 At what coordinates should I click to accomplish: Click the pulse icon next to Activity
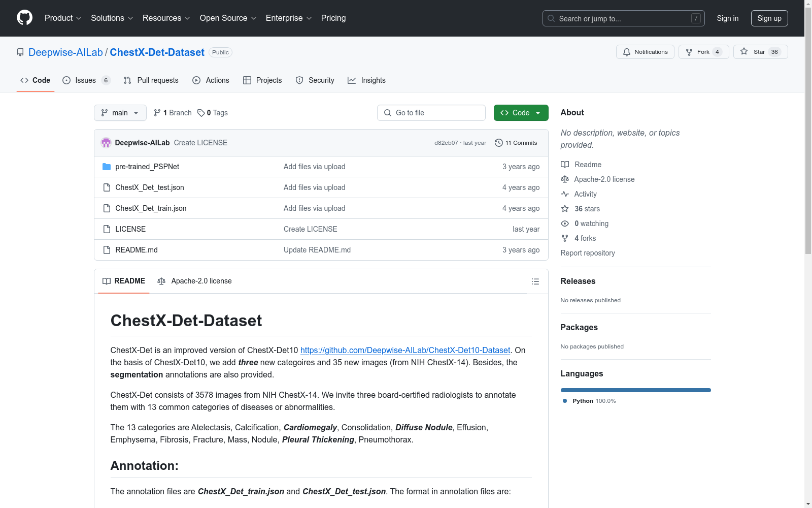click(x=565, y=194)
